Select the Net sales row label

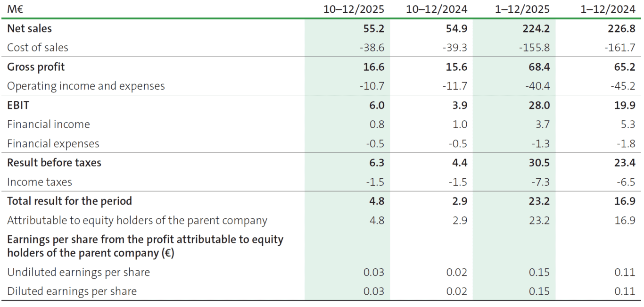[29, 28]
